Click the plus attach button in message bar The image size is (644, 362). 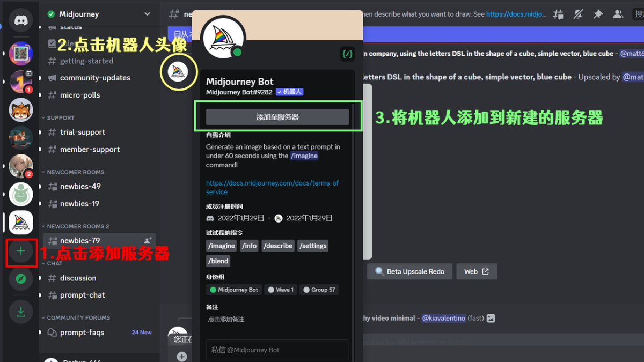[182, 357]
